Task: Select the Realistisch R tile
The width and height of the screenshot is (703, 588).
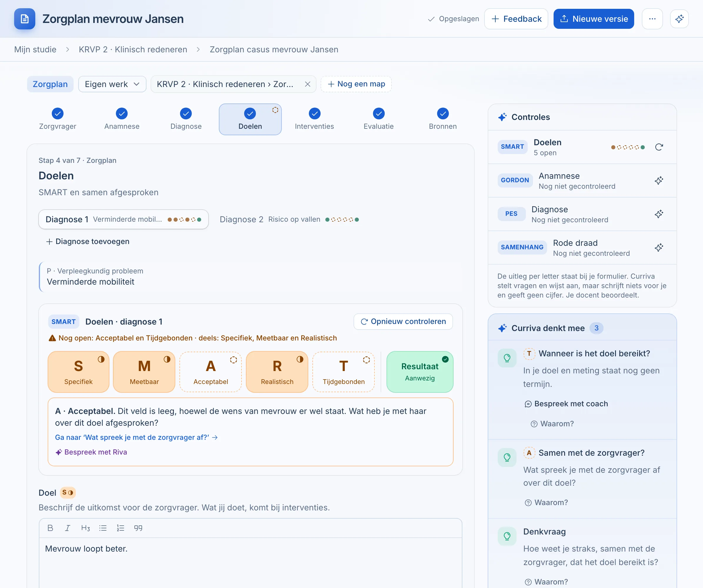Action: coord(277,372)
